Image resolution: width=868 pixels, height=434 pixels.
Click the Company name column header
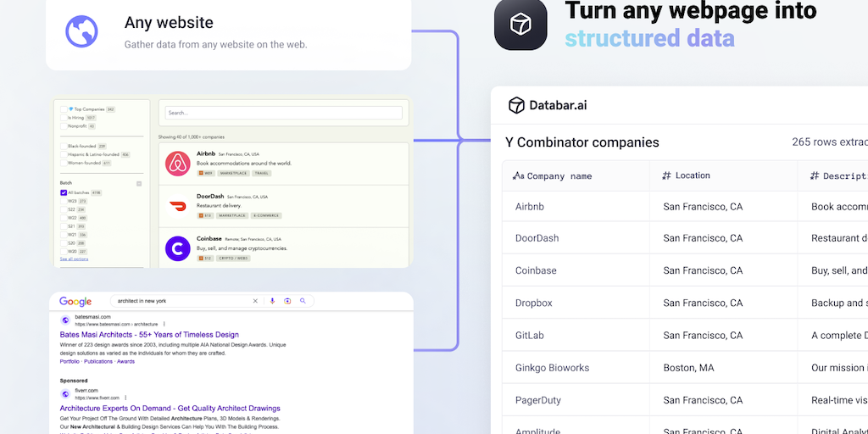point(576,176)
